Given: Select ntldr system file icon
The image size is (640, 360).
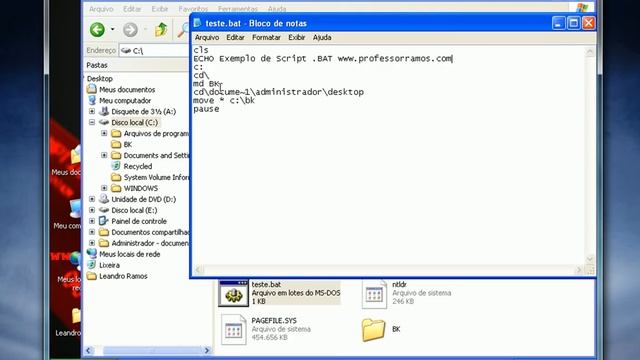Looking at the screenshot, I should (374, 294).
